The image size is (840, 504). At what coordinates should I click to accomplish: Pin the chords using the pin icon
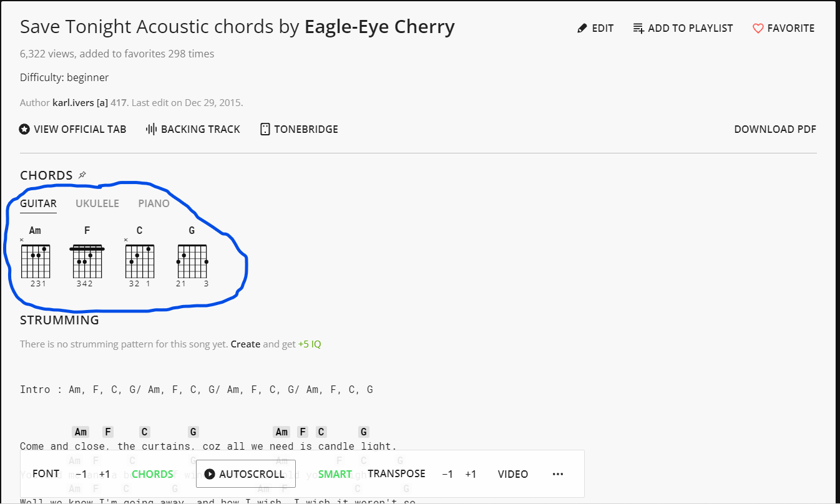point(82,175)
